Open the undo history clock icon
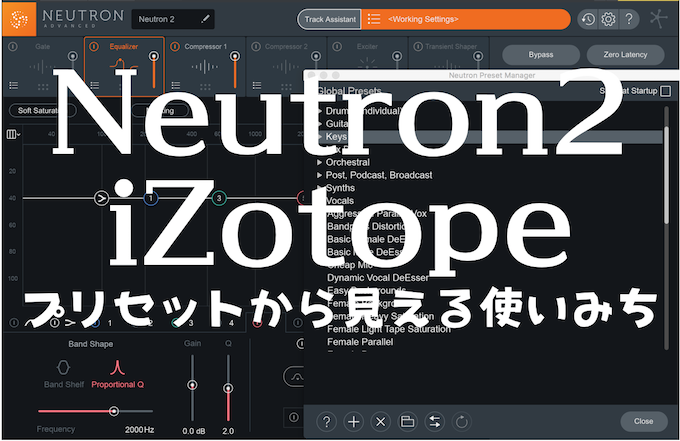The height and width of the screenshot is (441, 680). [x=588, y=19]
